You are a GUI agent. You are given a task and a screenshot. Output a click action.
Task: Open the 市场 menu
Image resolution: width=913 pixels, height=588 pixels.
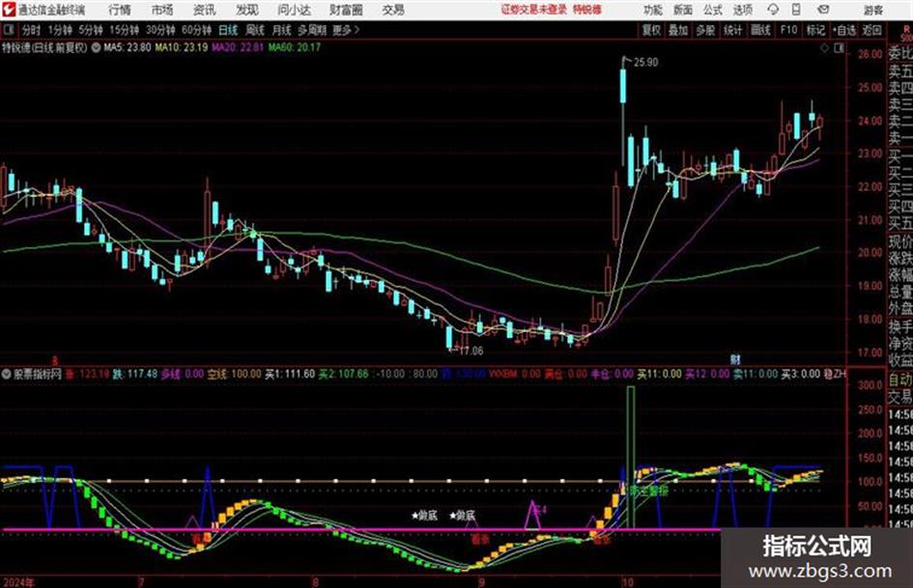(162, 10)
